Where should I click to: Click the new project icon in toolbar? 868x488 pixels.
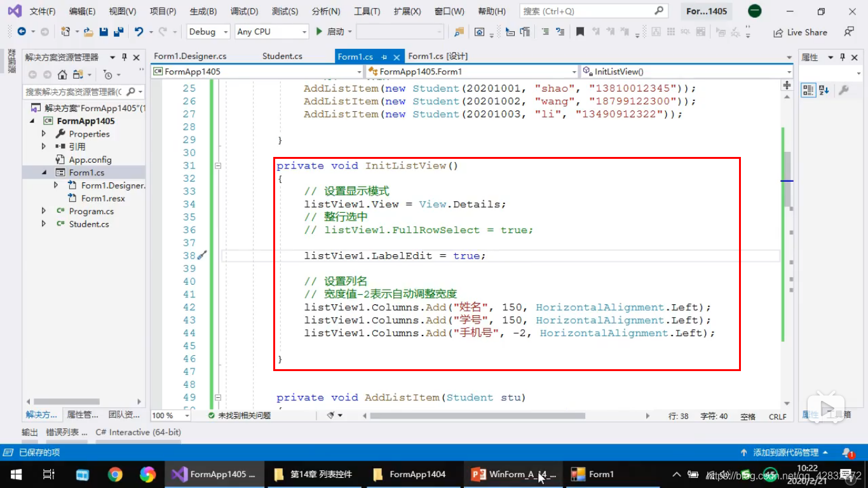pos(65,32)
